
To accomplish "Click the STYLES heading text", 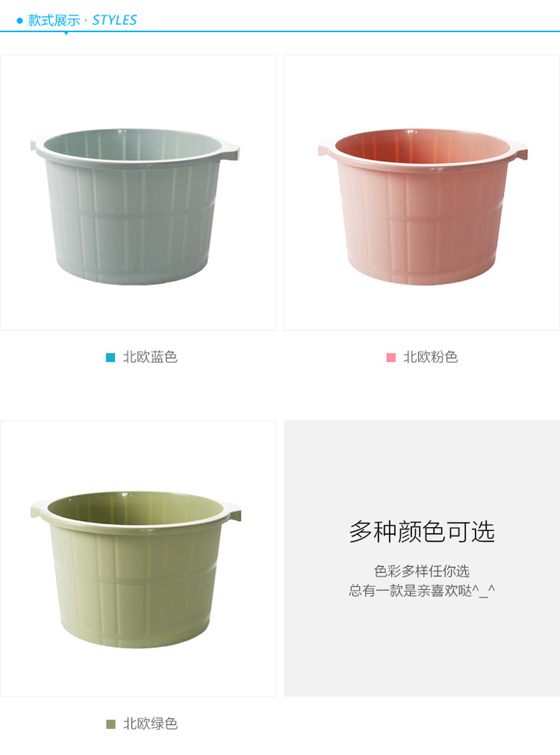I will pos(114,20).
